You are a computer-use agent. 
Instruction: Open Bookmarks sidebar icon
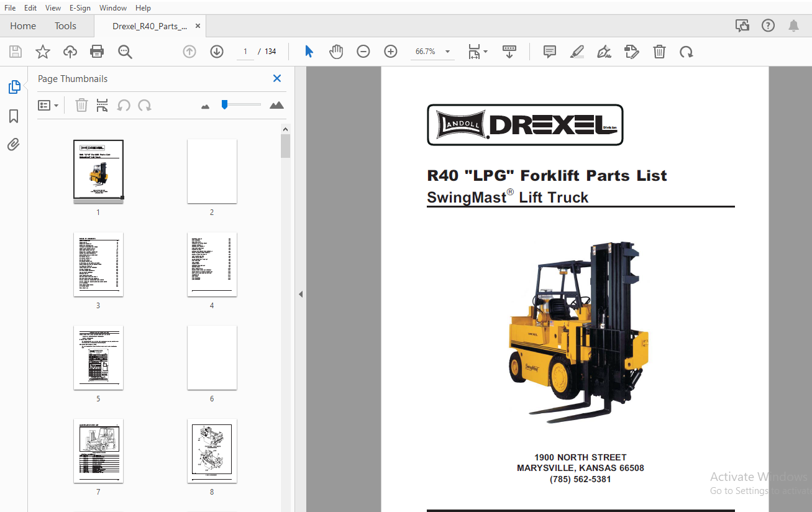[x=14, y=116]
